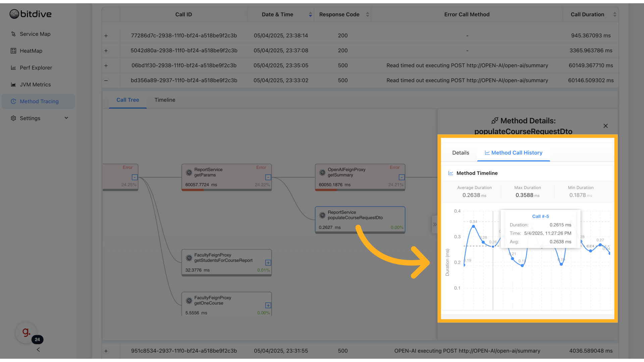Sort by Date & Time column

[310, 14]
